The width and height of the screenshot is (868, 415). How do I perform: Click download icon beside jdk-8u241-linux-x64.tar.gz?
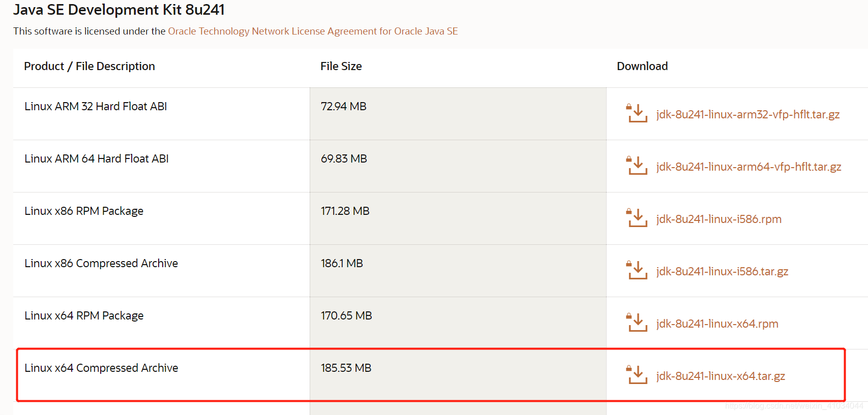point(637,375)
